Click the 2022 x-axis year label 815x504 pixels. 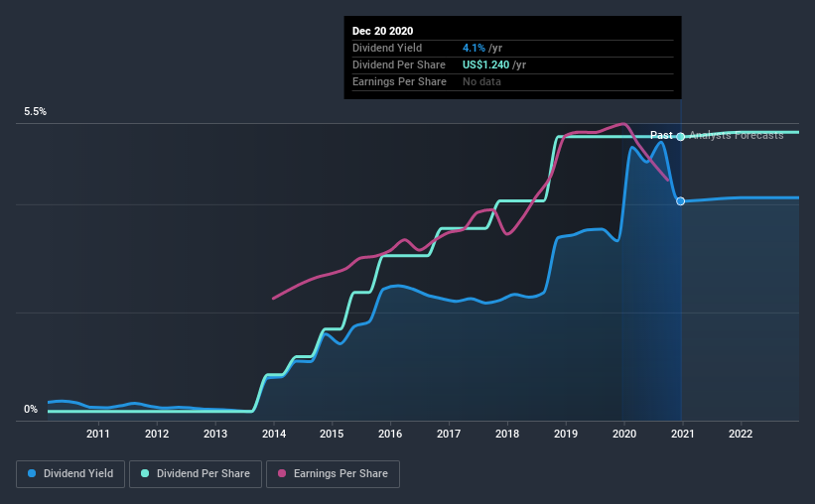click(x=741, y=434)
